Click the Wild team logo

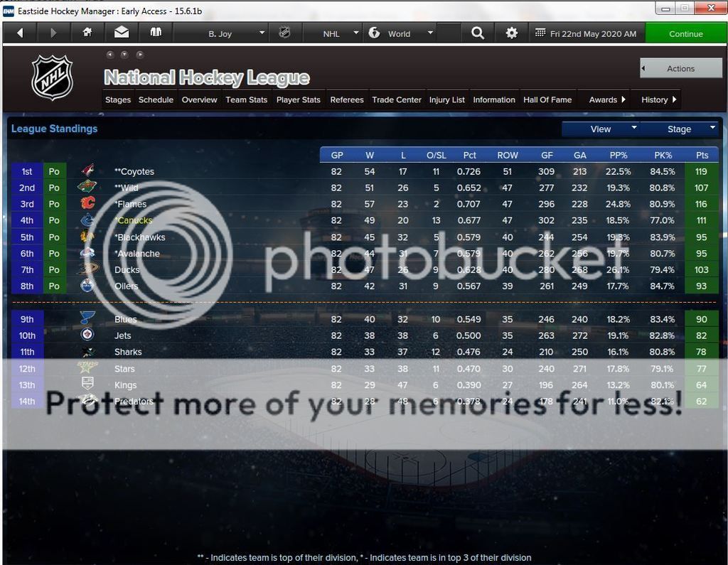(x=87, y=187)
